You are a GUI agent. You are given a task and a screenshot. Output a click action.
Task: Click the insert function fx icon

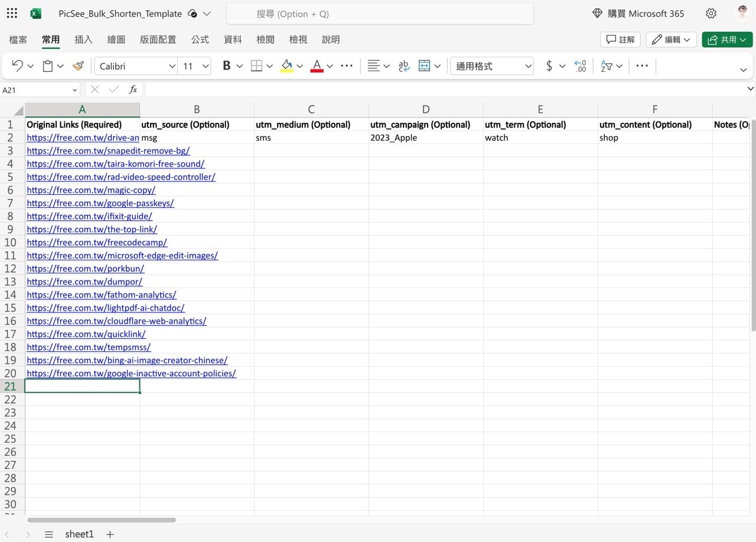(x=133, y=90)
